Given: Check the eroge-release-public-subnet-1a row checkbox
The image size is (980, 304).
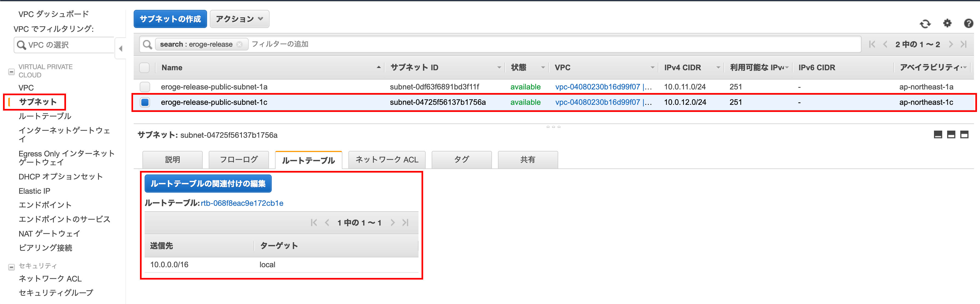Looking at the screenshot, I should (x=145, y=87).
